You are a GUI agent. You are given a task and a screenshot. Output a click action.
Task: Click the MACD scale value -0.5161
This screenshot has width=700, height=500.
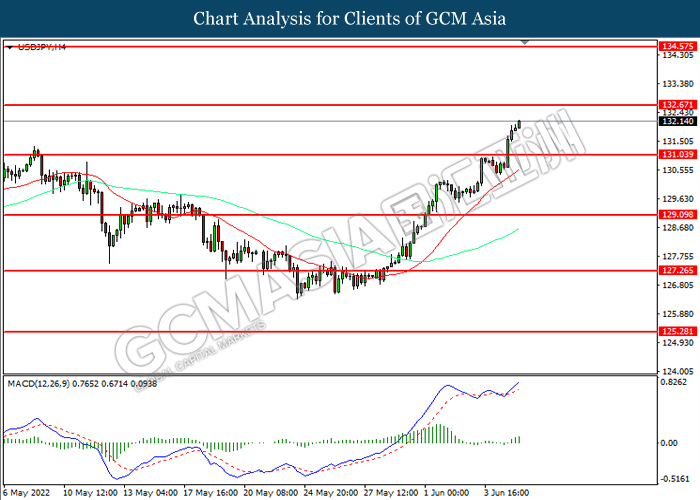click(x=676, y=479)
